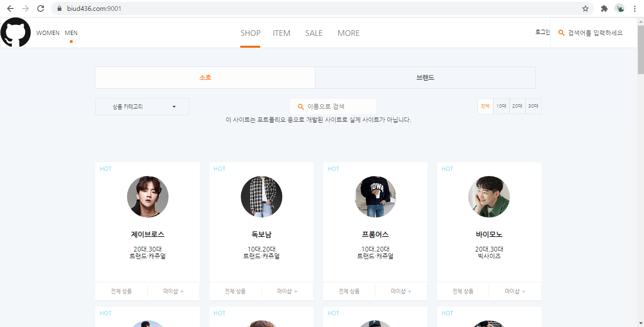Switch to the 소호 tab

(x=205, y=77)
